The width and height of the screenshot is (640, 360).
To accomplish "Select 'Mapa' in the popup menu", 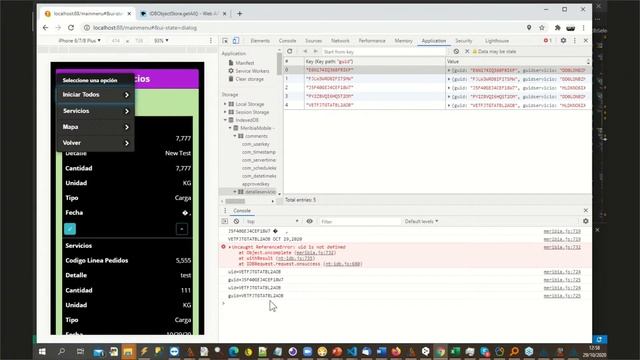I will point(96,127).
